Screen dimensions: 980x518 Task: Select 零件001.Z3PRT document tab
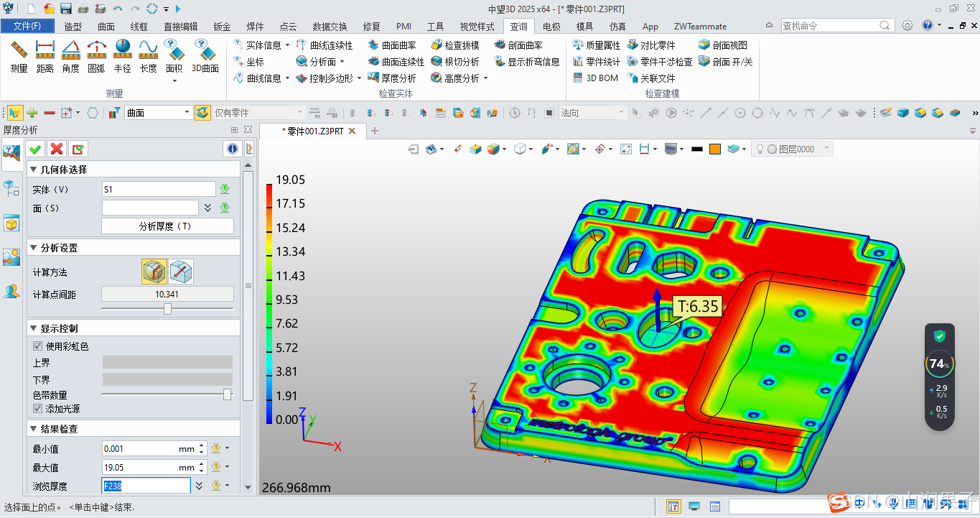pos(313,131)
